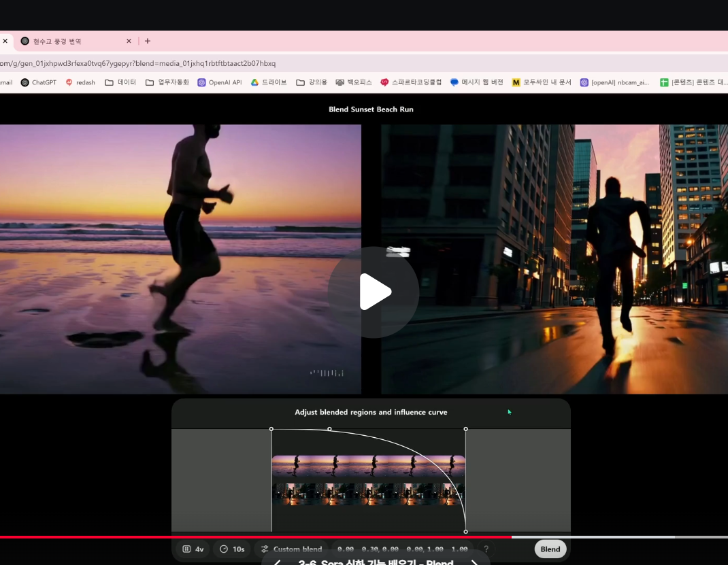This screenshot has height=565, width=728.
Task: Click the Blend button
Action: pyautogui.click(x=550, y=549)
